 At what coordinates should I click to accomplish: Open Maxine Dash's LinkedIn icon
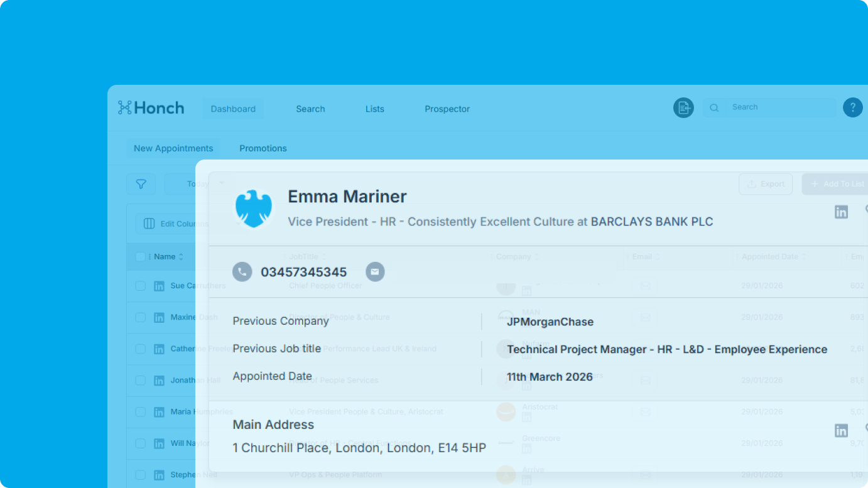click(x=159, y=317)
